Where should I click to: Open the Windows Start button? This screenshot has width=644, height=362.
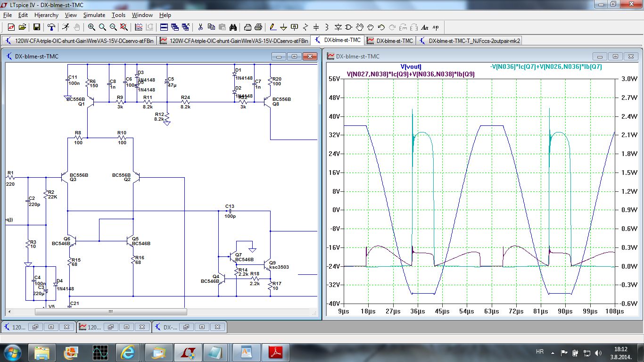coord(12,352)
